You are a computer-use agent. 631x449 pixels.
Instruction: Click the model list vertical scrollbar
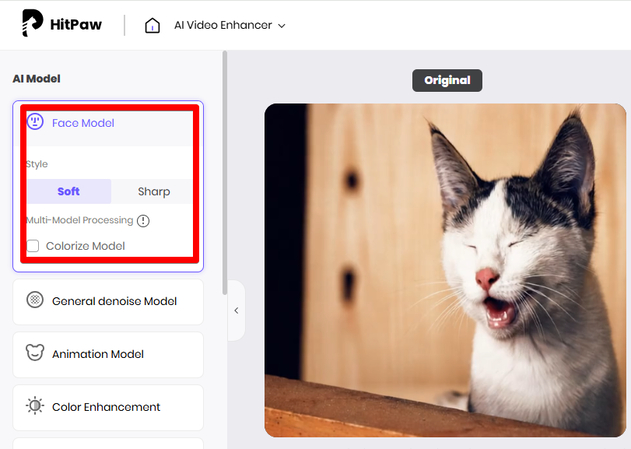225,173
